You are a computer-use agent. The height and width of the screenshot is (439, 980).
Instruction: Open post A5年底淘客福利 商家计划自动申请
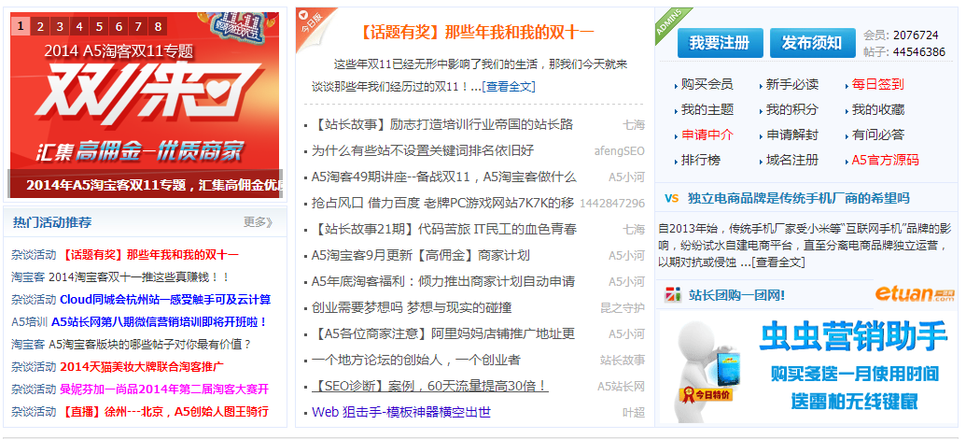(443, 281)
